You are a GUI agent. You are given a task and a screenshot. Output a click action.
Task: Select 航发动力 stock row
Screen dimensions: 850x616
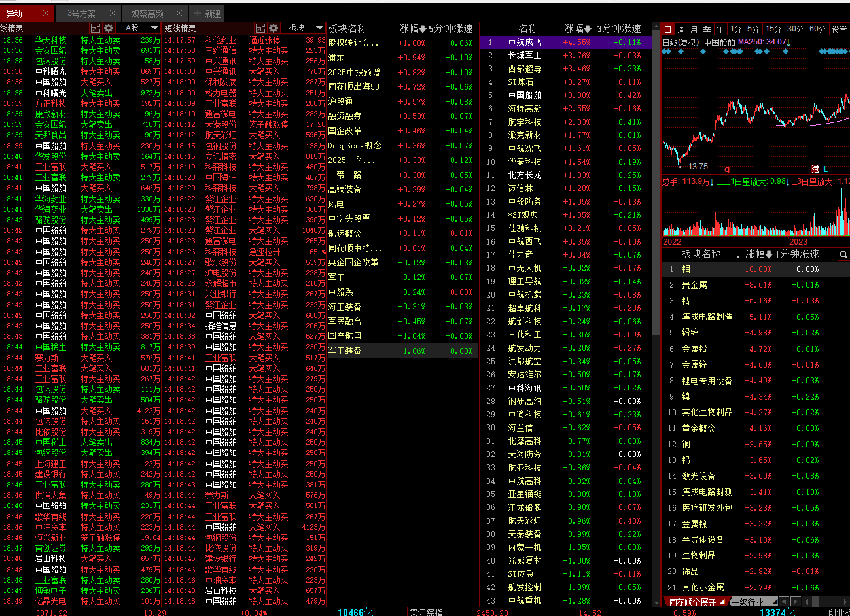(566, 348)
